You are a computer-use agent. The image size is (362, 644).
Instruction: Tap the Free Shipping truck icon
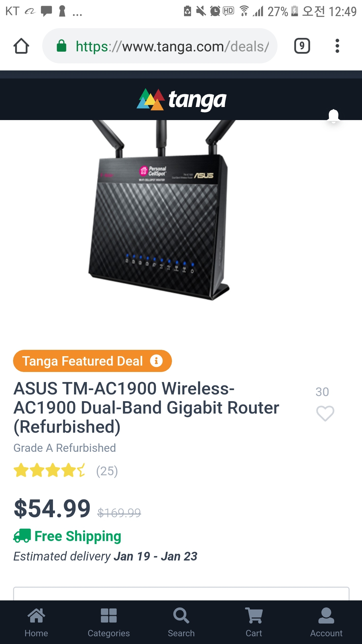(22, 536)
